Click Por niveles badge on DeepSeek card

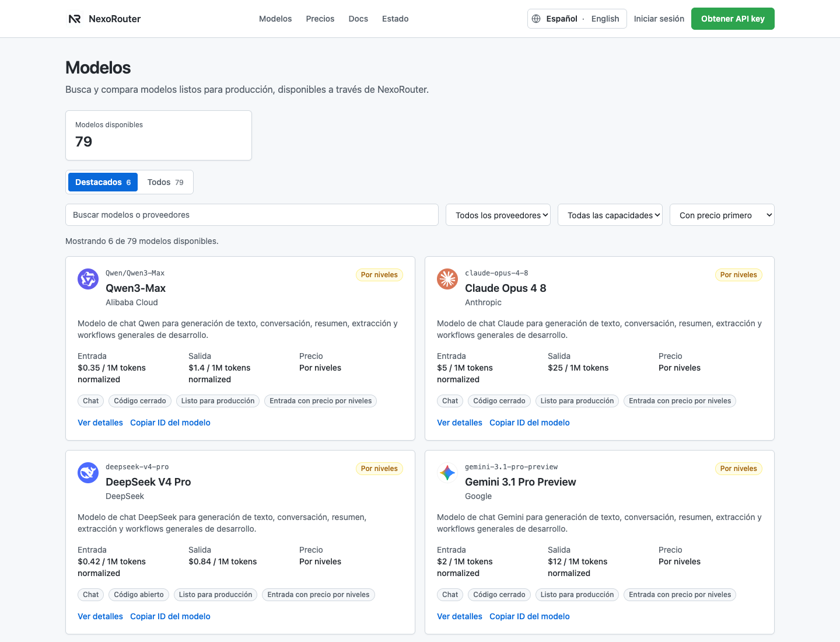pos(379,469)
